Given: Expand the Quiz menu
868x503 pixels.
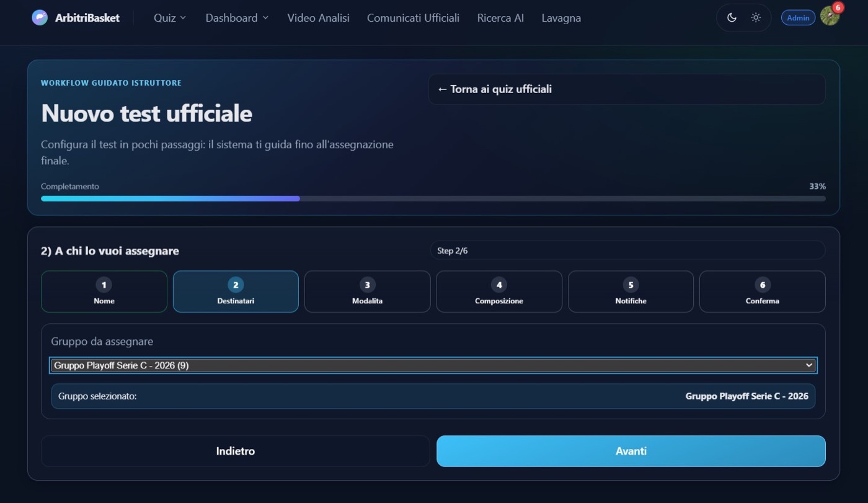Looking at the screenshot, I should point(170,18).
